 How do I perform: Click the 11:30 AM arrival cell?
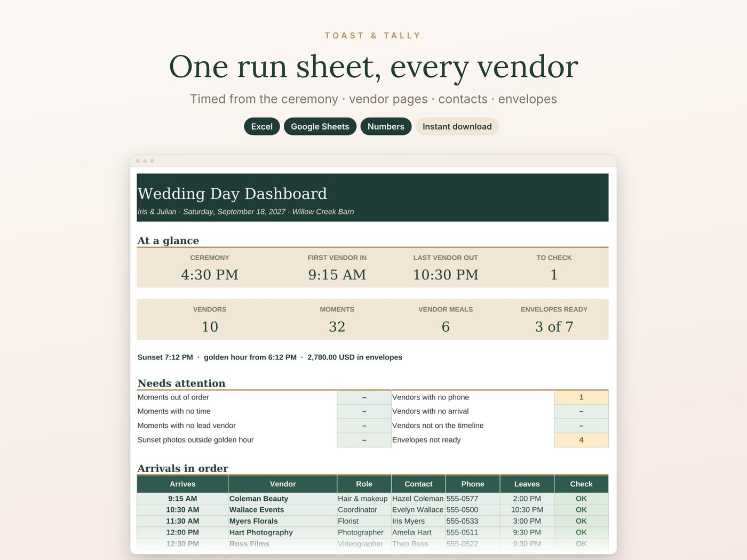click(182, 521)
